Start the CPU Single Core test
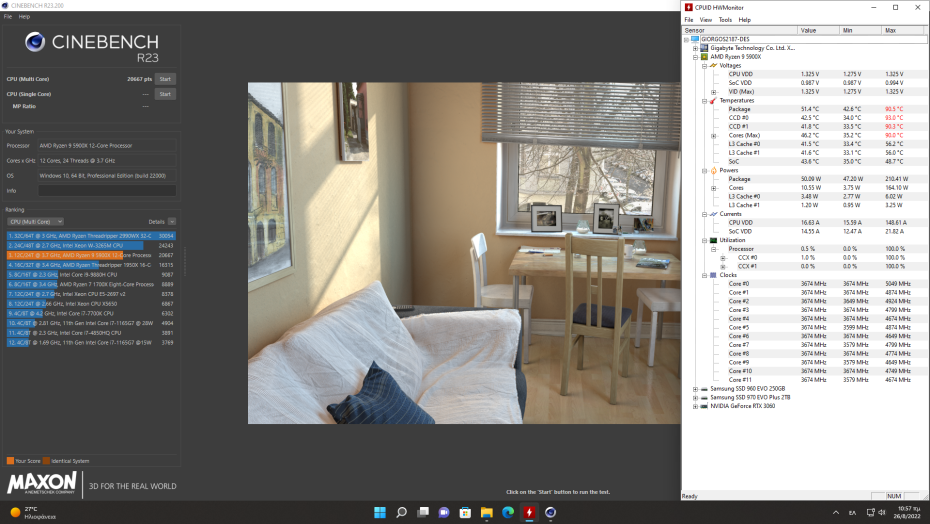This screenshot has width=930, height=524. (x=165, y=94)
